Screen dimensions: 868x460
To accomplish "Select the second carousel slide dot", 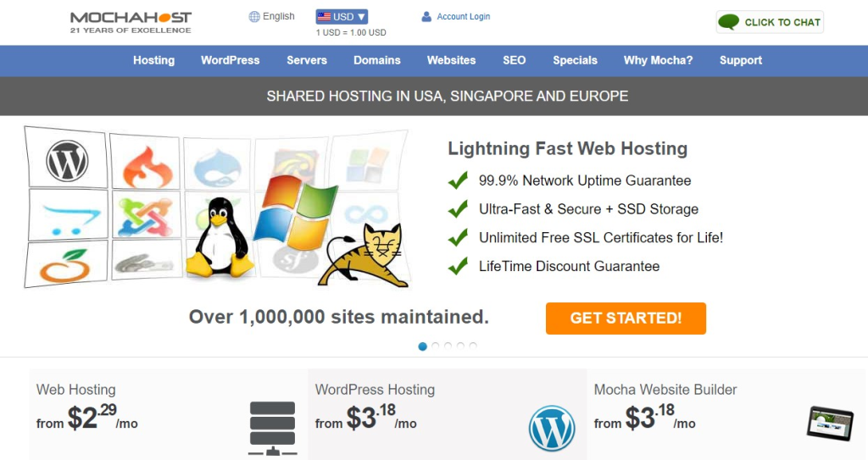I will 435,346.
